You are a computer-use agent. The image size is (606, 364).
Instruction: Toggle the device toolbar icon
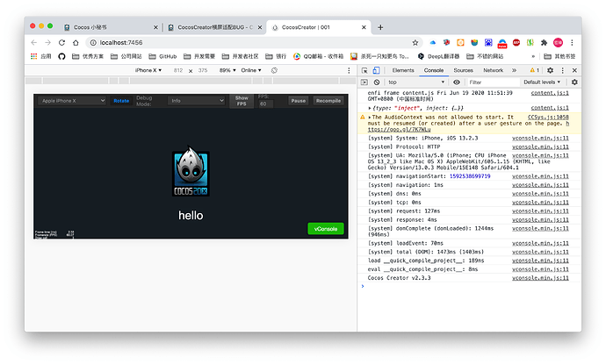pyautogui.click(x=376, y=70)
